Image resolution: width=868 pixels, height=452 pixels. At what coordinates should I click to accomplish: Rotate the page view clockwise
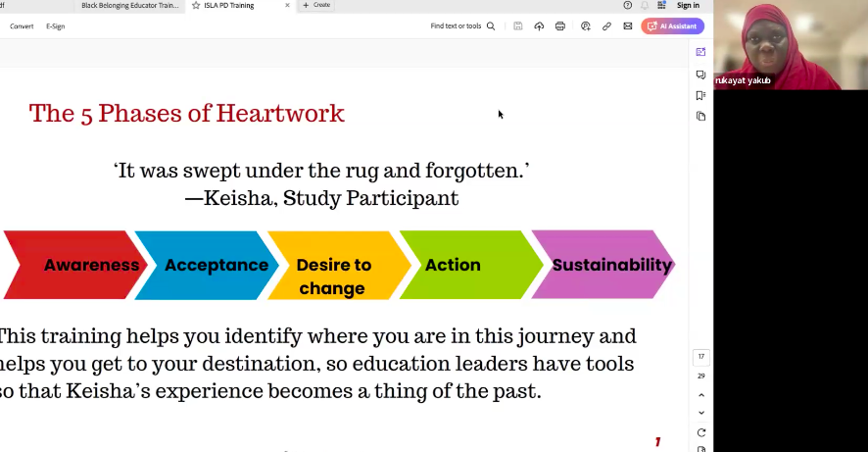coord(701,432)
